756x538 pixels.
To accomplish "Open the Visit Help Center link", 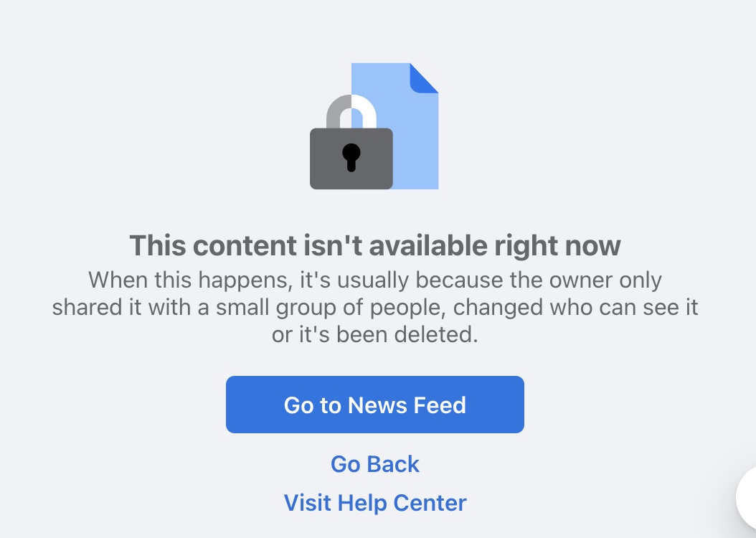I will point(375,503).
